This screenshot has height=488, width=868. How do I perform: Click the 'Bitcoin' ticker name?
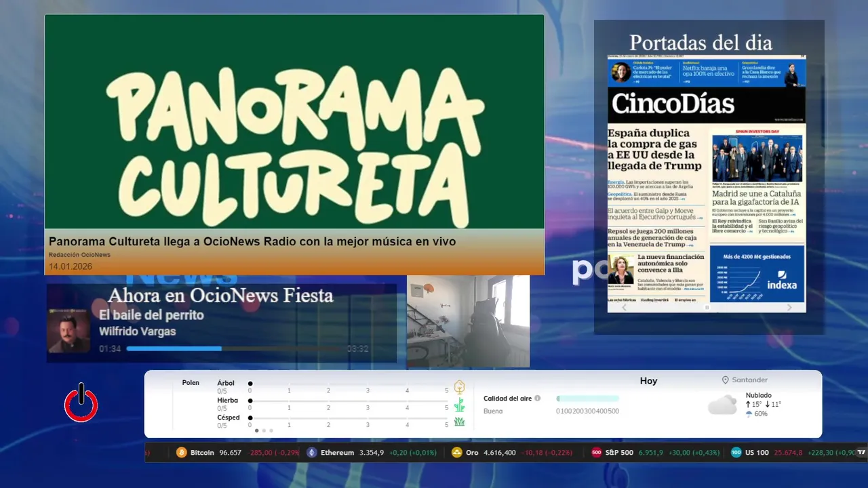coord(202,453)
